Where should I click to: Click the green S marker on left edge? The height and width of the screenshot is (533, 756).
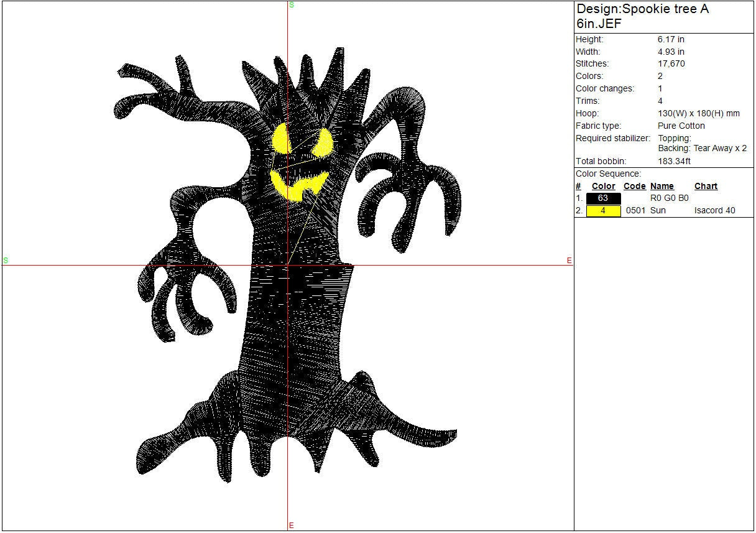[6, 260]
